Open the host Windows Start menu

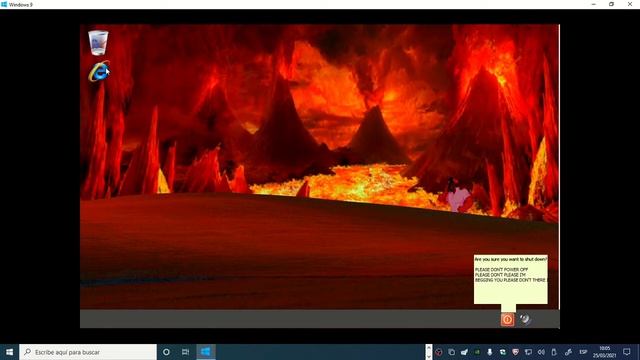9,352
